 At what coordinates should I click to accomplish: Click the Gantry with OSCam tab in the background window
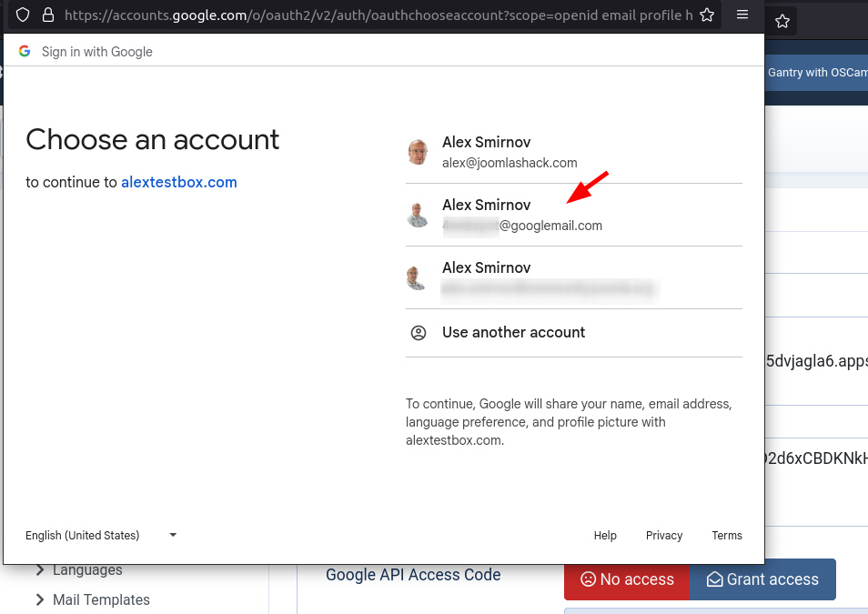click(818, 73)
